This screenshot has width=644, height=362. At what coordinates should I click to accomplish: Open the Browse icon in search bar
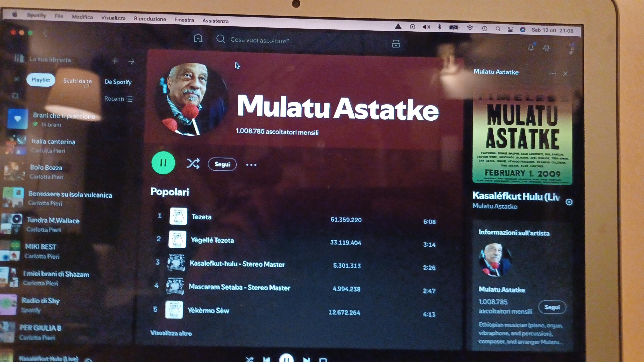click(396, 44)
